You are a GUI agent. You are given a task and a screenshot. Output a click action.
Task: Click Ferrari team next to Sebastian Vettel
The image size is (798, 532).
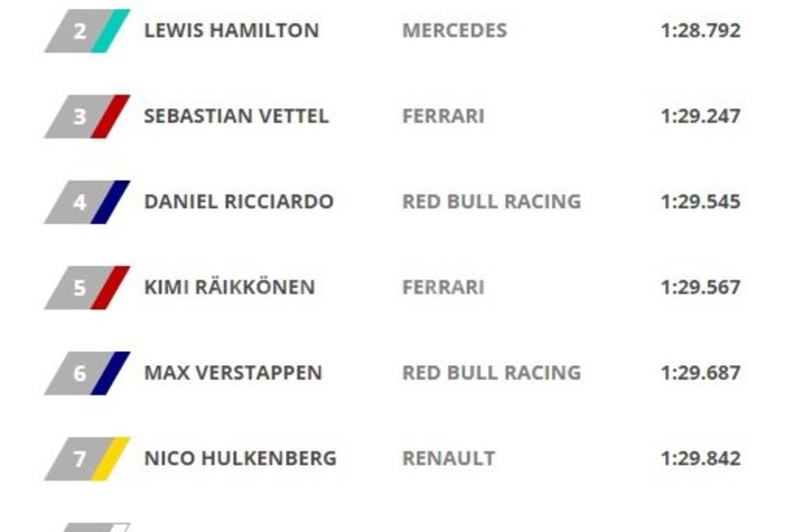[443, 116]
